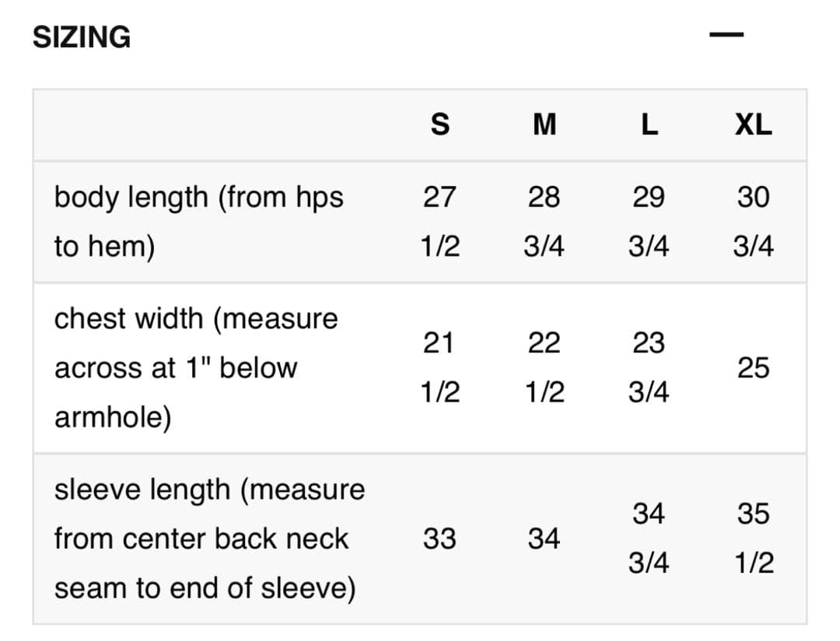Collapse the Sizing section with the minus icon

(x=726, y=35)
